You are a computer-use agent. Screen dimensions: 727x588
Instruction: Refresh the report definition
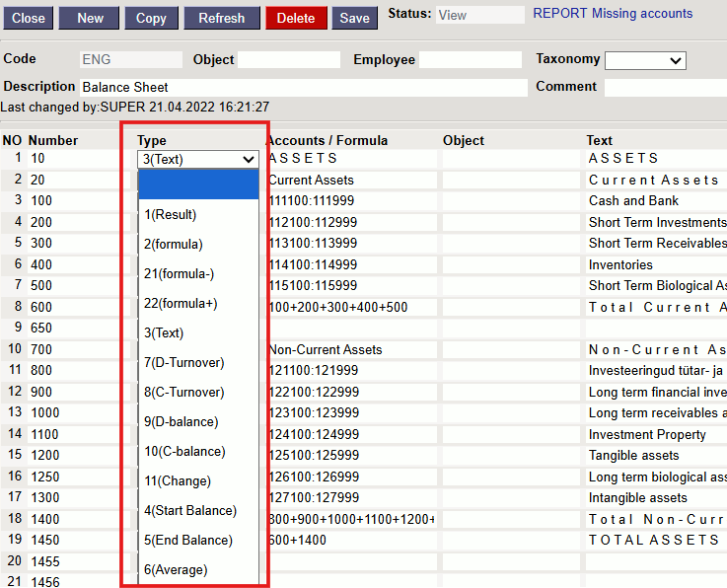pos(221,18)
